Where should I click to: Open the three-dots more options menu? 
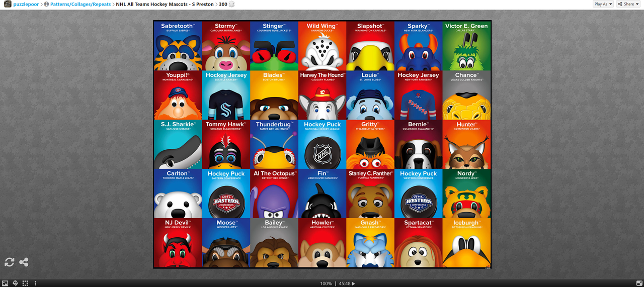pyautogui.click(x=35, y=283)
